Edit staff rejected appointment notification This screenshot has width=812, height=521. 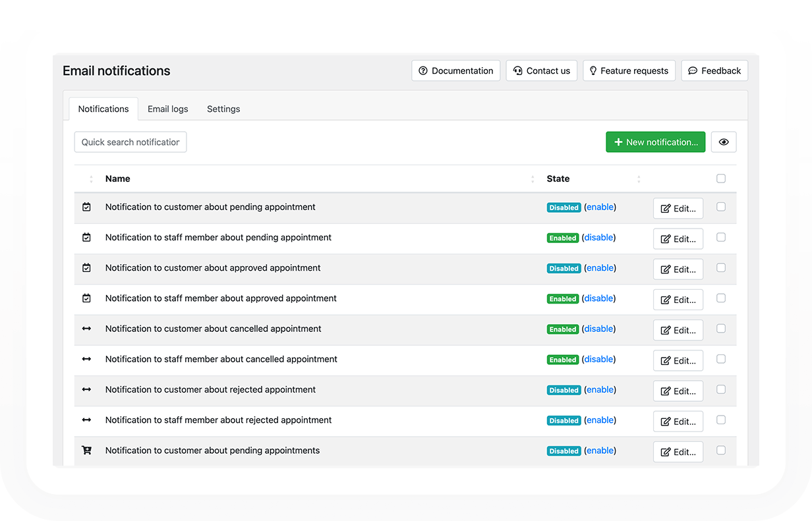[678, 422]
